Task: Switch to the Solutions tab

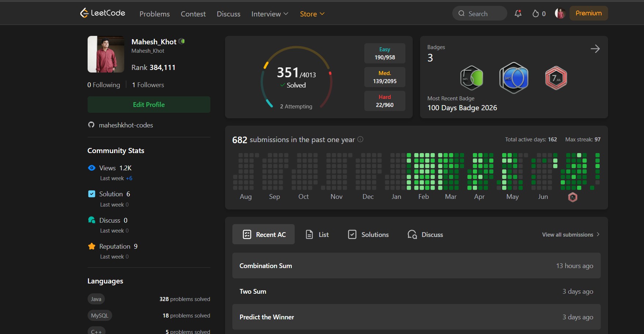Action: pyautogui.click(x=368, y=234)
